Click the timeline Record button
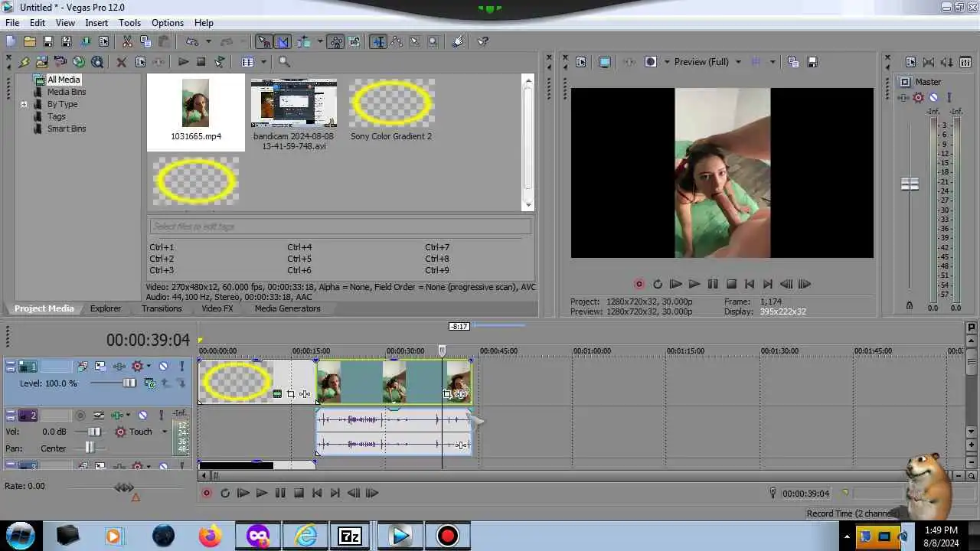The width and height of the screenshot is (980, 551). [x=207, y=494]
